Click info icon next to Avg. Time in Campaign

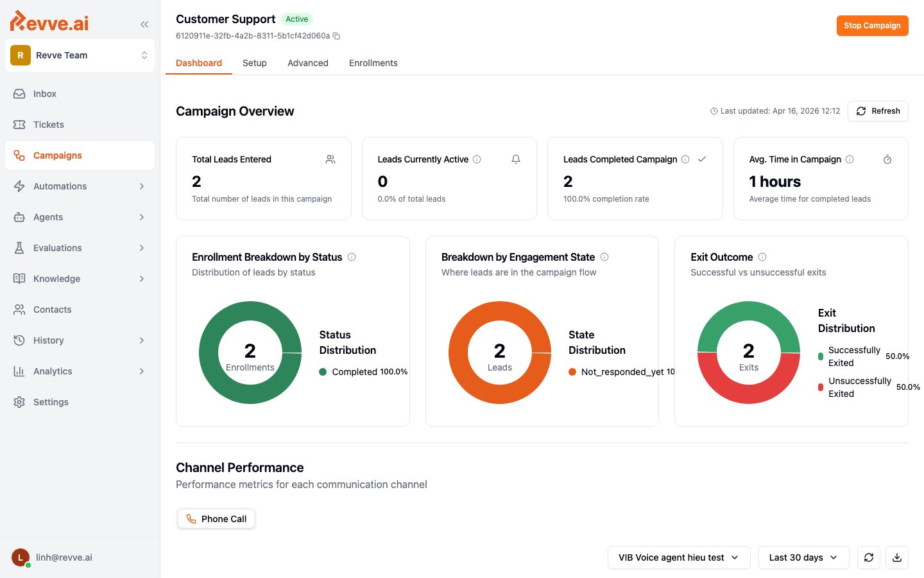pos(850,159)
